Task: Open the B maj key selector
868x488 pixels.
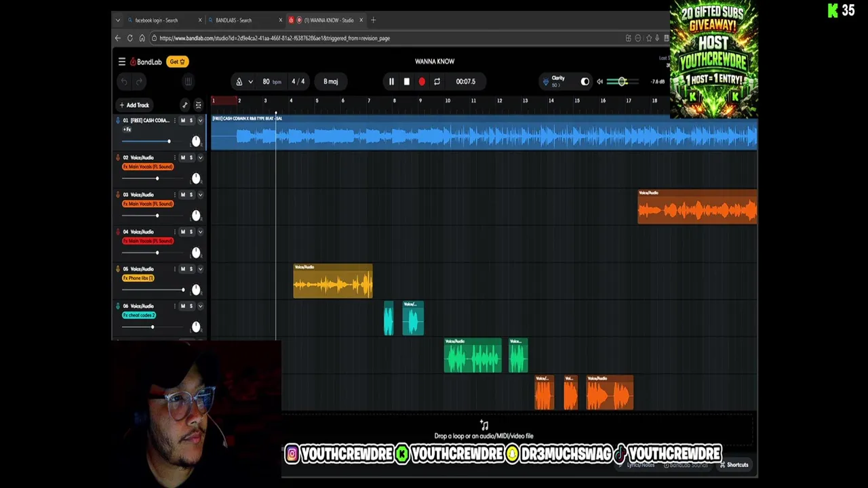Action: 330,81
